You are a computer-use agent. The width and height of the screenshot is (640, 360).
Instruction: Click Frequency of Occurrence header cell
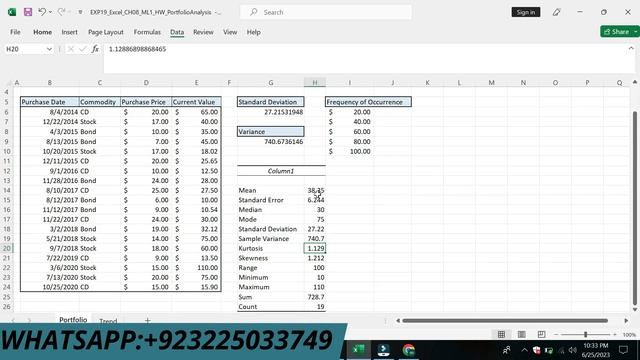point(368,102)
